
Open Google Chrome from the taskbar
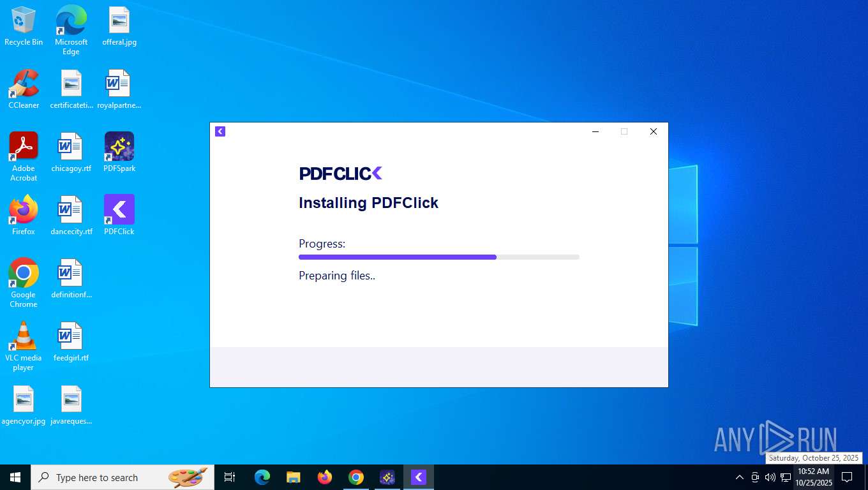pos(356,477)
